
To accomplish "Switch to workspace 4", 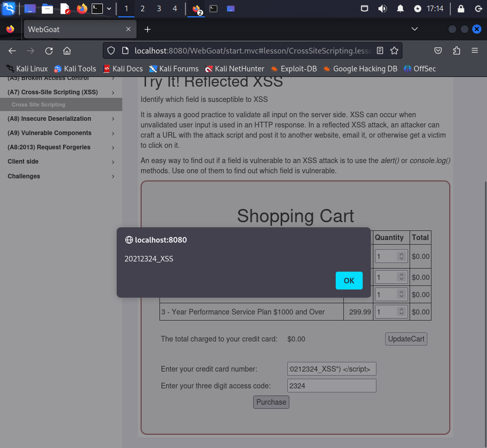I will [175, 8].
